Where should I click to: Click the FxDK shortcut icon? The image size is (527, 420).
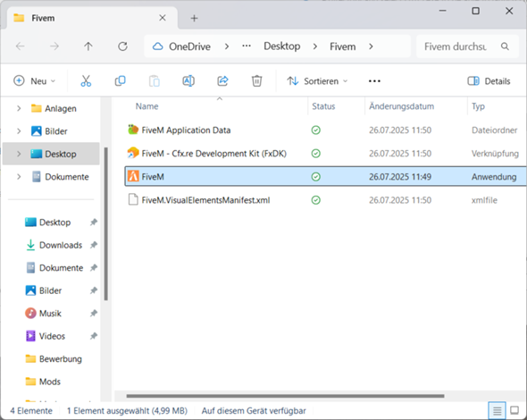click(133, 153)
